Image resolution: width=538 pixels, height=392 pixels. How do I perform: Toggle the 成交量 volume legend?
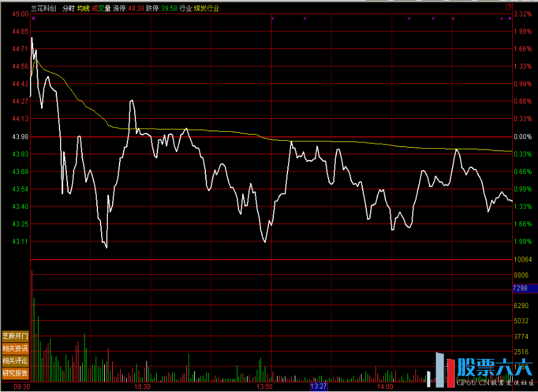click(x=101, y=9)
